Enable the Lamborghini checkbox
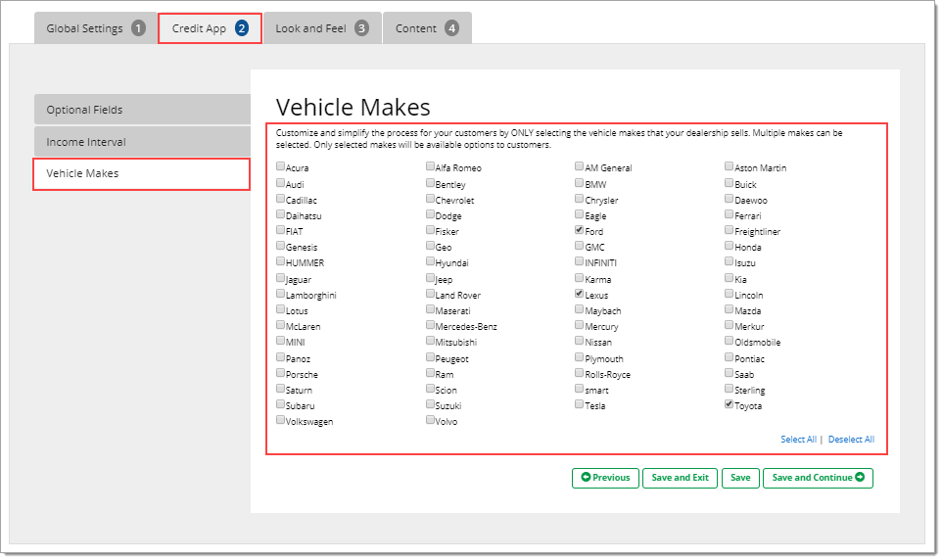The height and width of the screenshot is (560, 942). tap(281, 294)
